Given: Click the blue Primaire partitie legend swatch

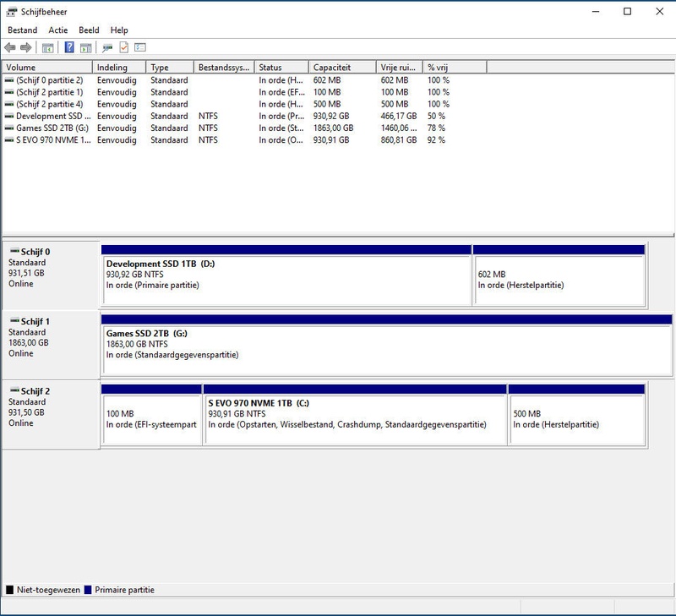Looking at the screenshot, I should (88, 590).
